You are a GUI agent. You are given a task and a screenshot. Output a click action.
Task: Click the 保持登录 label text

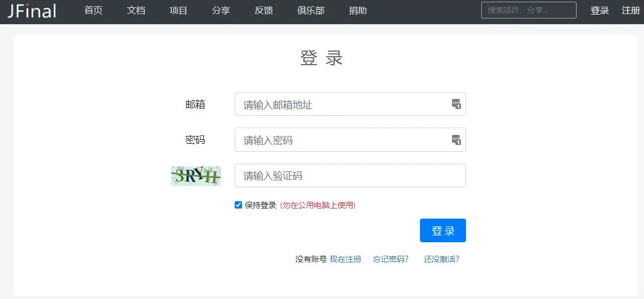(261, 205)
